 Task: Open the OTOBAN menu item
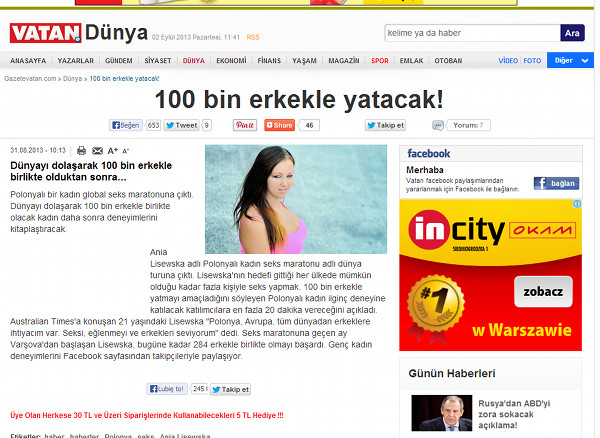pos(448,60)
